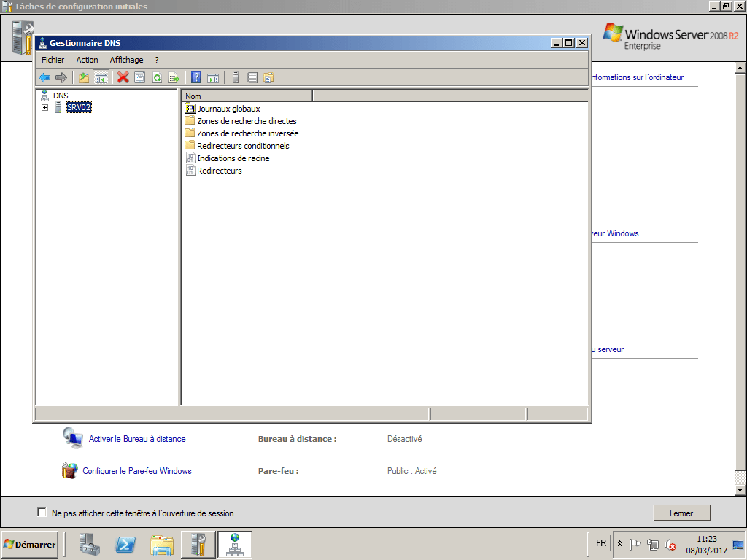Launch Windows PowerShell from the taskbar

(125, 544)
